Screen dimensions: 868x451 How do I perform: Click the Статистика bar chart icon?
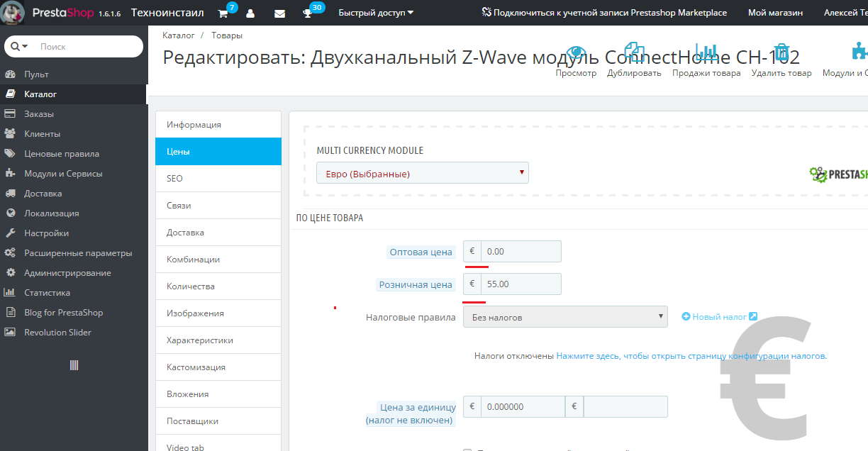(x=10, y=293)
